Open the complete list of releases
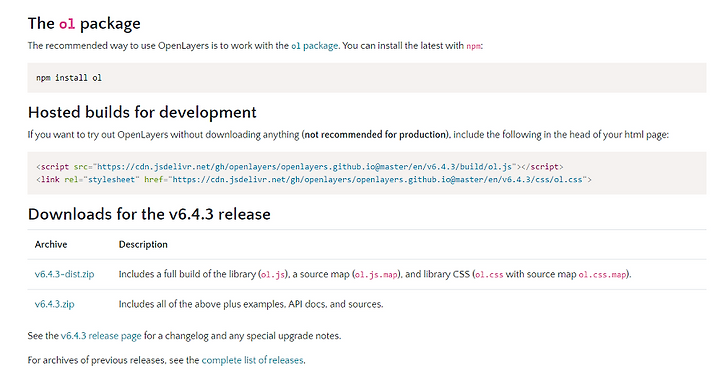Viewport: 720px width, 389px height. (253, 360)
